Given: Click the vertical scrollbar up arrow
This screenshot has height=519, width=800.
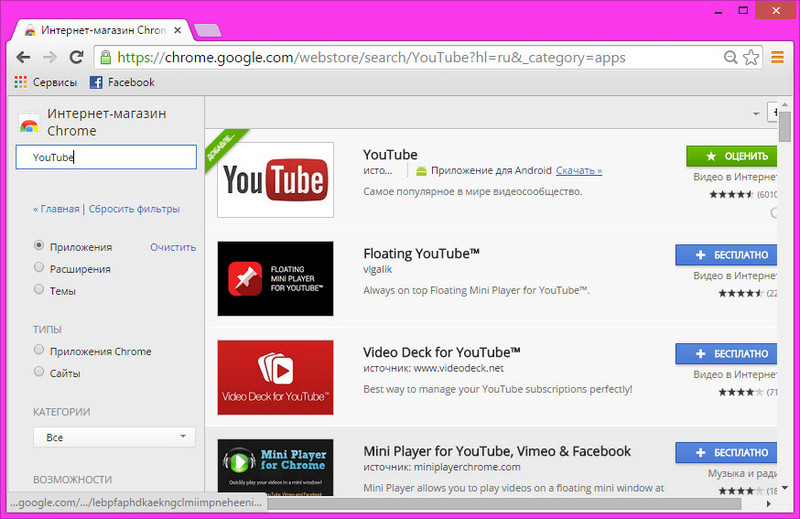Looking at the screenshot, I should (x=785, y=105).
